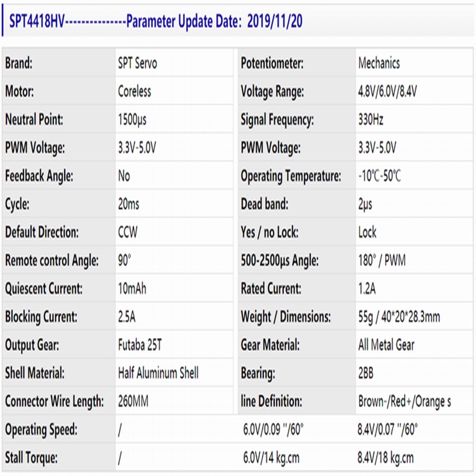476x476 pixels.
Task: Click the 'Remote control Angle:' label
Action: 52,260
